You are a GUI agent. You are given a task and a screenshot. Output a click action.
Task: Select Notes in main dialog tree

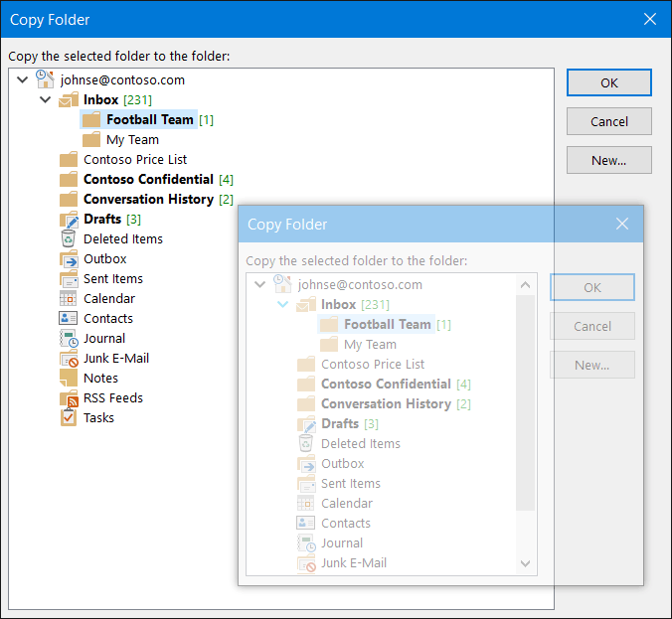coord(100,379)
